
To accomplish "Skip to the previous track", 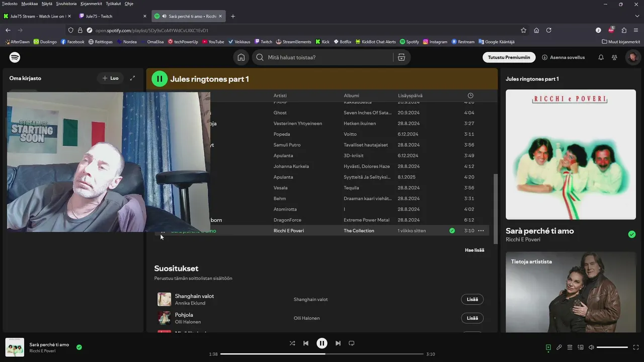I will (306, 343).
